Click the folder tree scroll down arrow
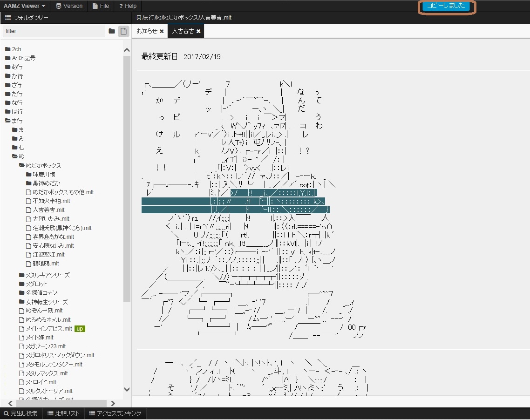Screen dimensions: 530x420 (127, 390)
